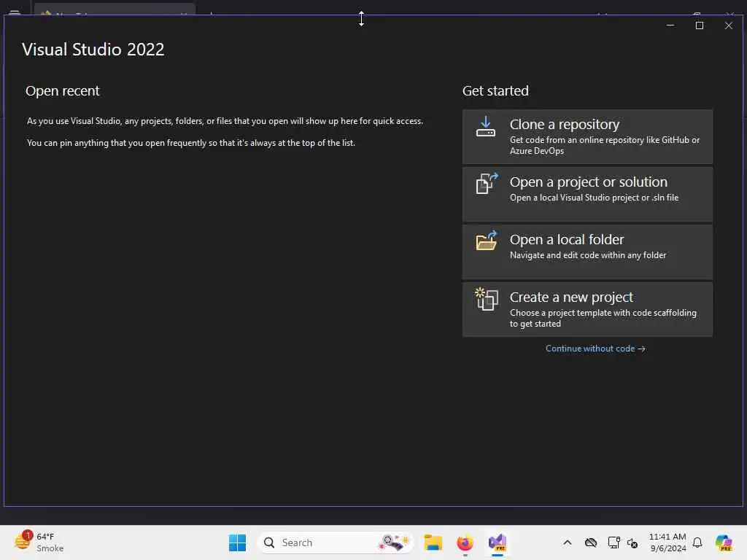Image resolution: width=747 pixels, height=560 pixels.
Task: Open File Explorer from the taskbar
Action: (x=433, y=542)
